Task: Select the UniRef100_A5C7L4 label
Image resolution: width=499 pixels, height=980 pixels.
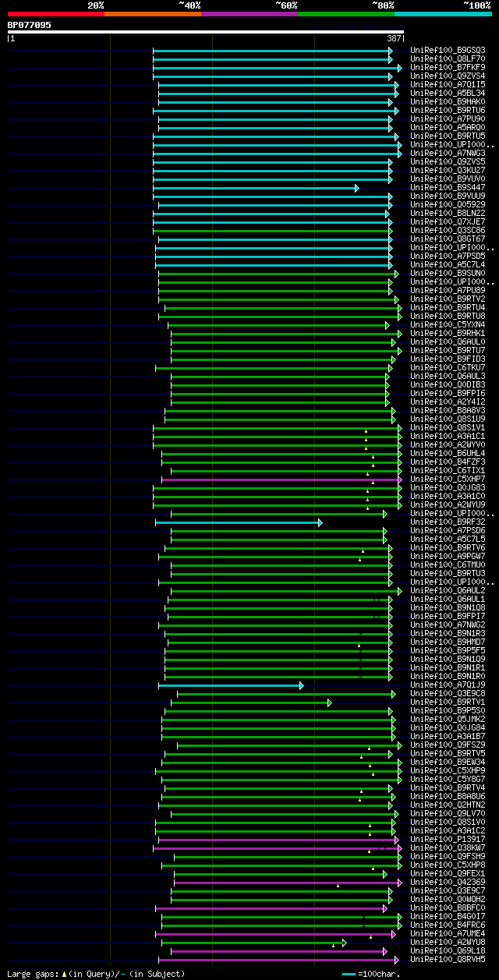Action: (448, 264)
